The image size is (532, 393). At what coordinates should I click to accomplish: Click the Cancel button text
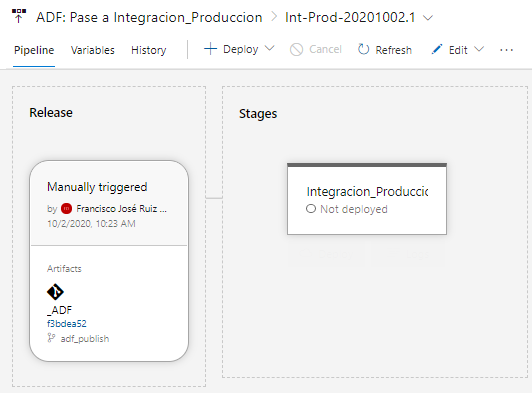(x=325, y=50)
